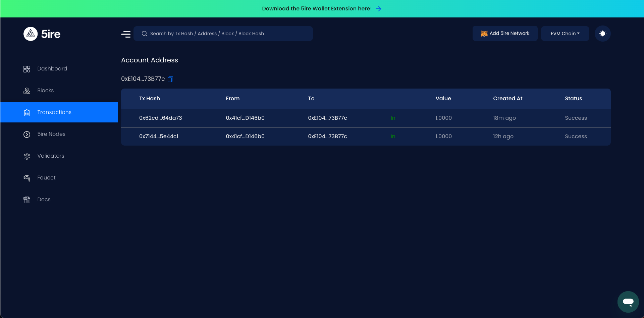Click Download the 5ire Wallet Extension link
Screen dimensions: 644x318
pos(317,9)
